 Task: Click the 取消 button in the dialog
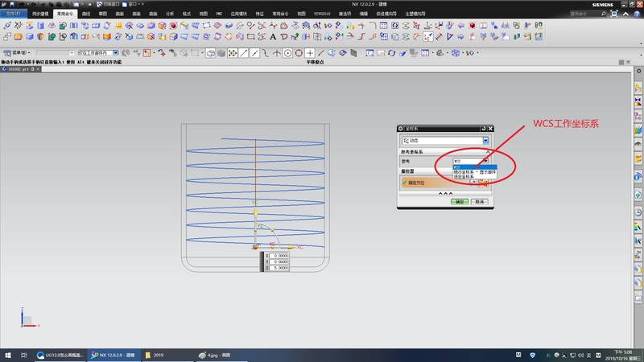(x=481, y=202)
